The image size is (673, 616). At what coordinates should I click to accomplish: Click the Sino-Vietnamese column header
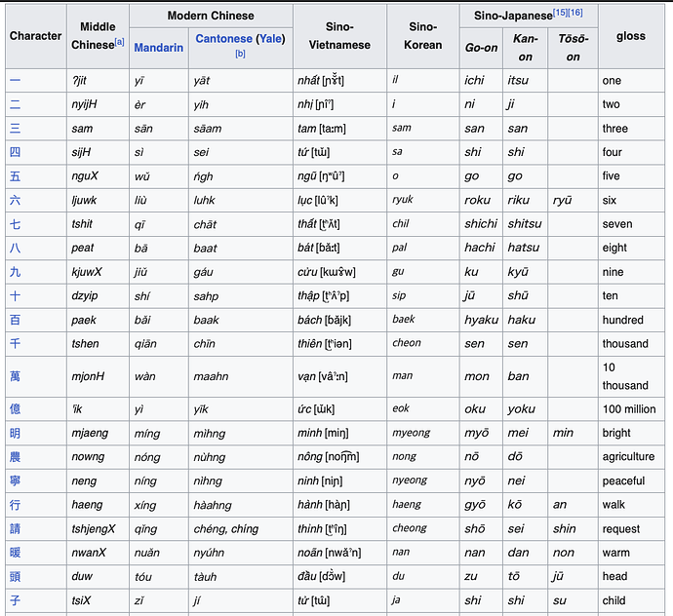[338, 36]
